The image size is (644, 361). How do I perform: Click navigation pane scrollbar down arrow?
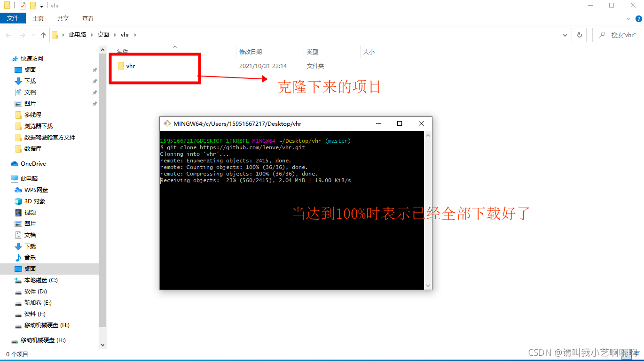(x=103, y=345)
